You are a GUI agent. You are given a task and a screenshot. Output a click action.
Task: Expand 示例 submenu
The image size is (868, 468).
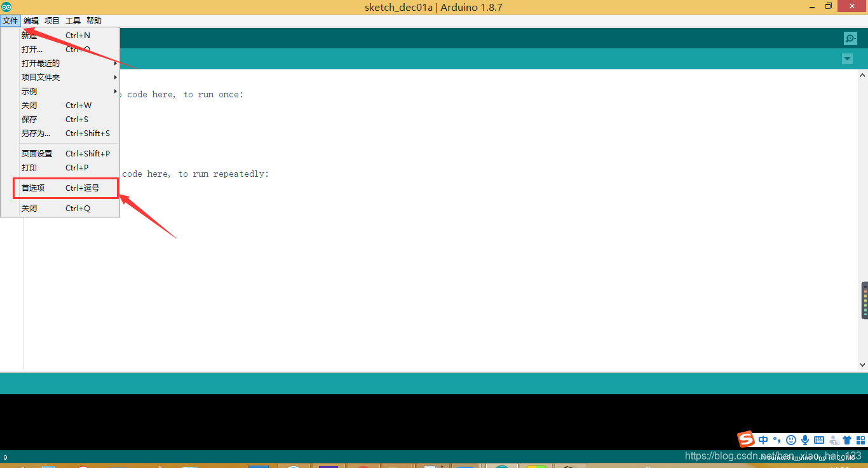(x=60, y=92)
